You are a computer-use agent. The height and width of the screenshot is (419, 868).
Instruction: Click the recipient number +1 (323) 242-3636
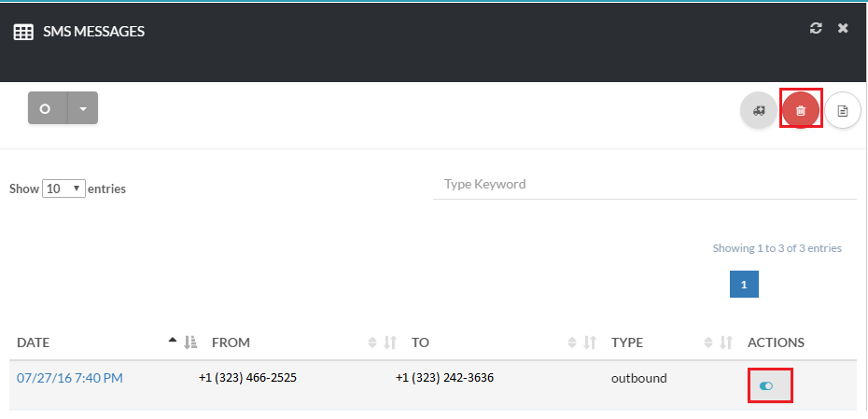[444, 378]
